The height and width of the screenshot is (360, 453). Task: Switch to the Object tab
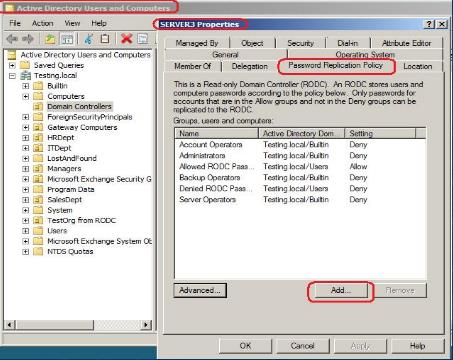[x=252, y=43]
